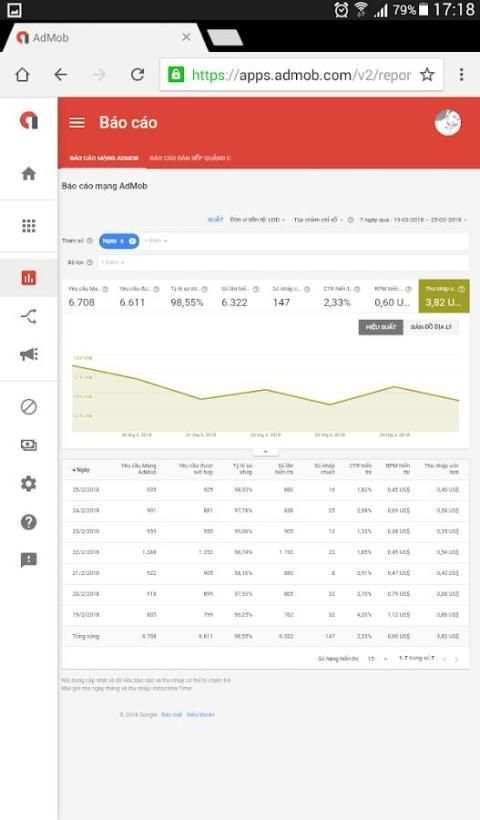Collapse the chart with the small arrow below it

tap(266, 451)
